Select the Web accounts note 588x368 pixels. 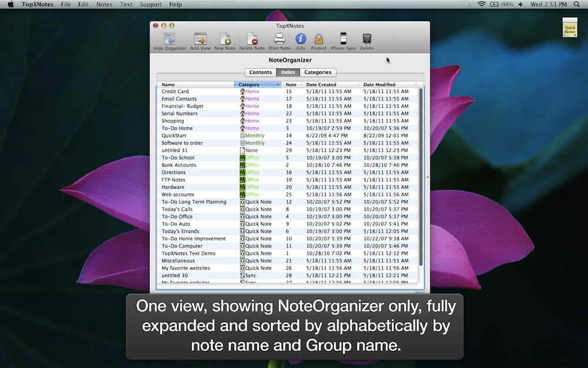tap(288, 194)
